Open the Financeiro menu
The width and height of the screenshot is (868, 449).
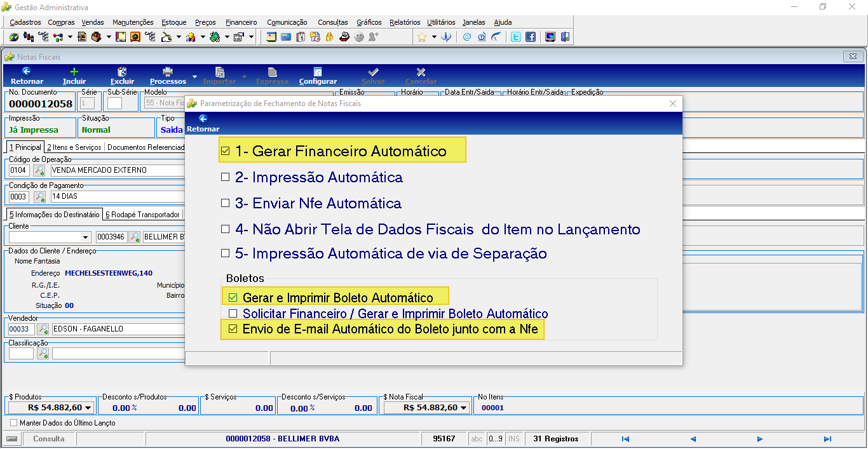coord(241,22)
